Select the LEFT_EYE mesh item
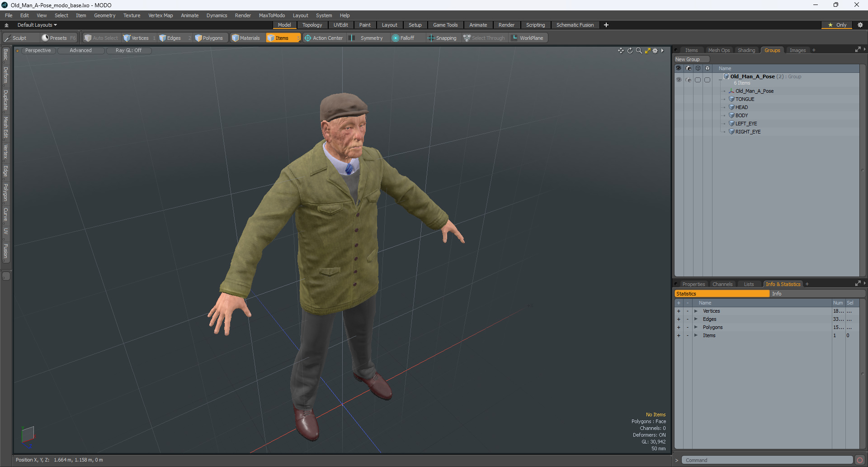 point(746,124)
